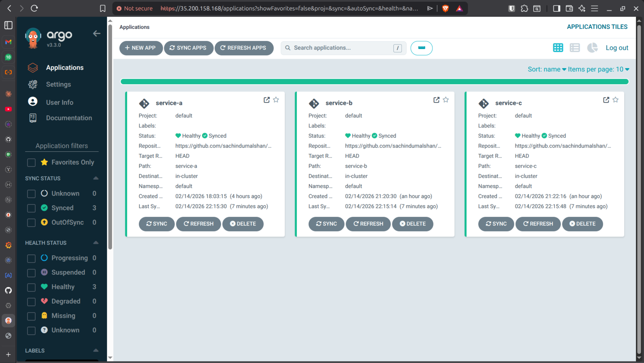Screen dimensions: 644x363
Task: Collapse sidebar with back arrow
Action: click(96, 34)
